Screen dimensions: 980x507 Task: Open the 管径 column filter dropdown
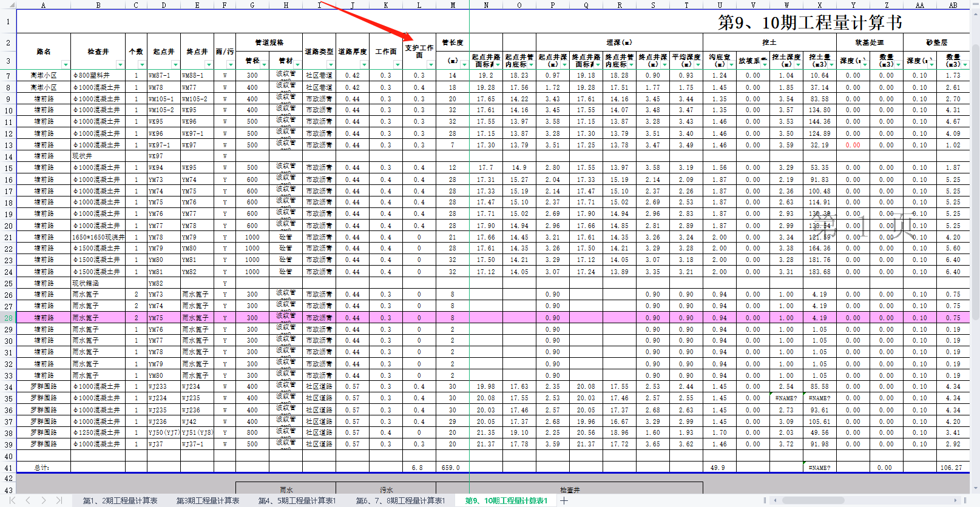264,64
